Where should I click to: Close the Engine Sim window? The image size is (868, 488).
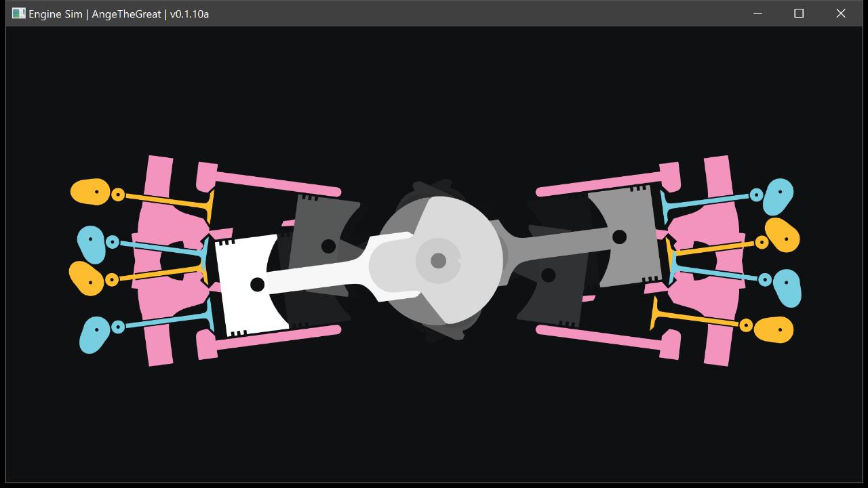coord(841,14)
